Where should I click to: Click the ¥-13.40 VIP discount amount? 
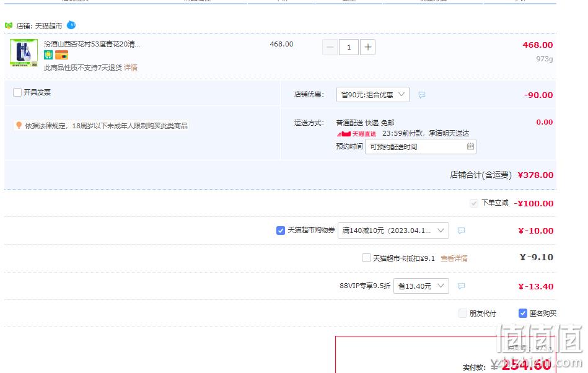click(x=535, y=287)
